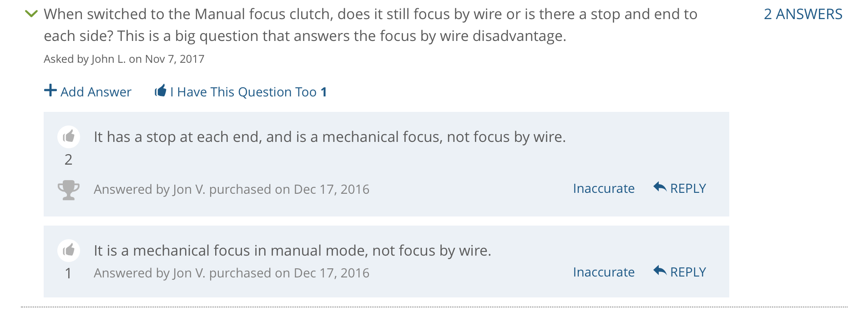Viewport: 868px width, 312px height.
Task: Click I Have This Question Too text
Action: coord(243,92)
